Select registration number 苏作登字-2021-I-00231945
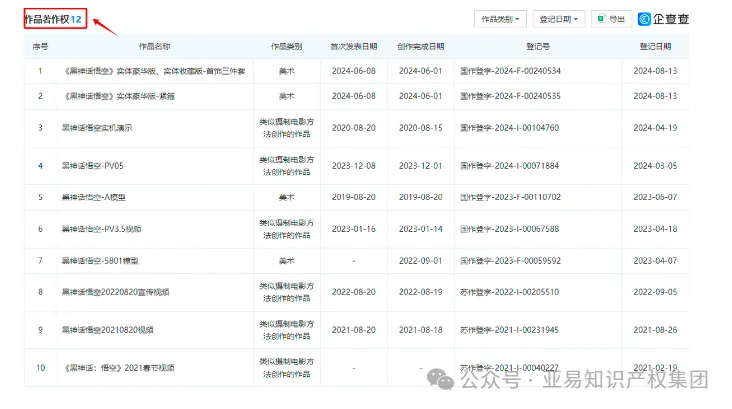 pyautogui.click(x=509, y=330)
